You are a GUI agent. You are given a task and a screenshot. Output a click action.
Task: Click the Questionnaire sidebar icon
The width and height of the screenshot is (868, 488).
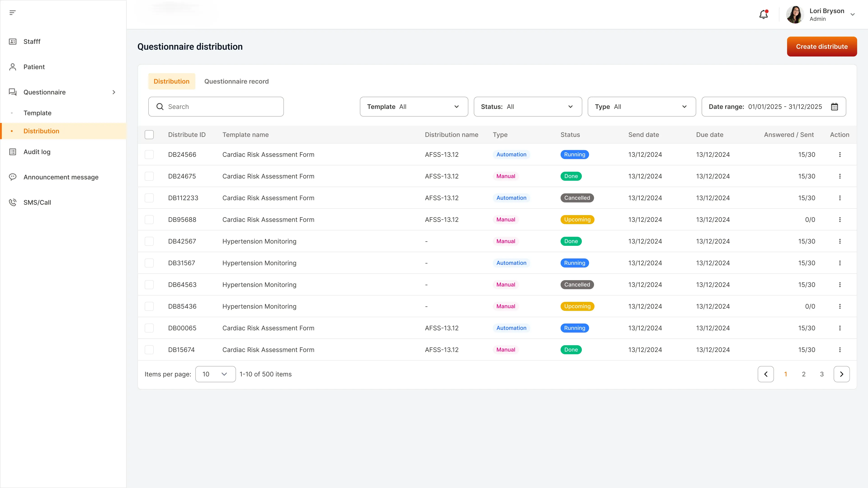(x=12, y=92)
